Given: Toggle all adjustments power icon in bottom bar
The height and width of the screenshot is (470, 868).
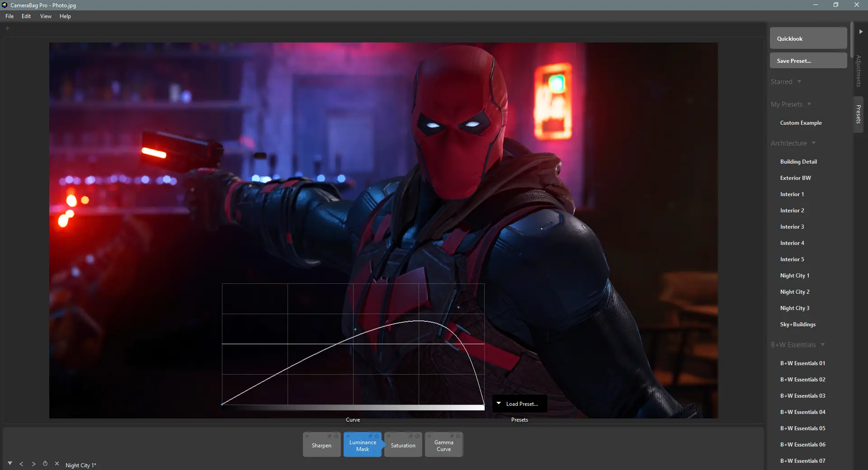Looking at the screenshot, I should (45, 464).
